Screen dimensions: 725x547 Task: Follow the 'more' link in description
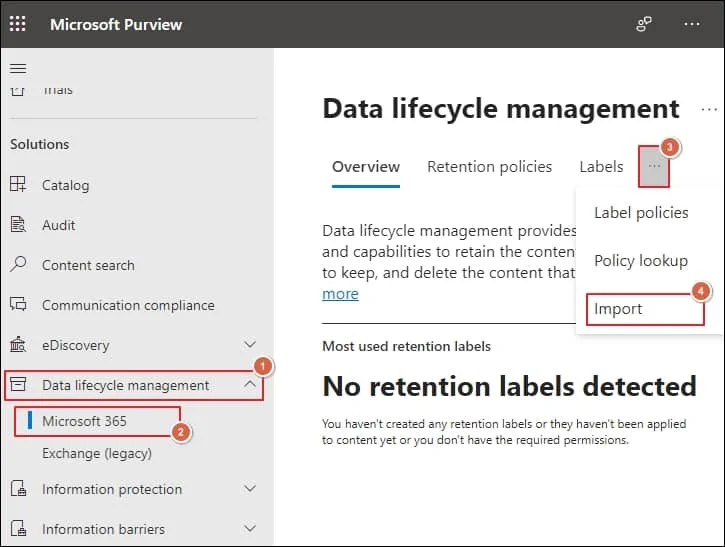[x=340, y=294]
